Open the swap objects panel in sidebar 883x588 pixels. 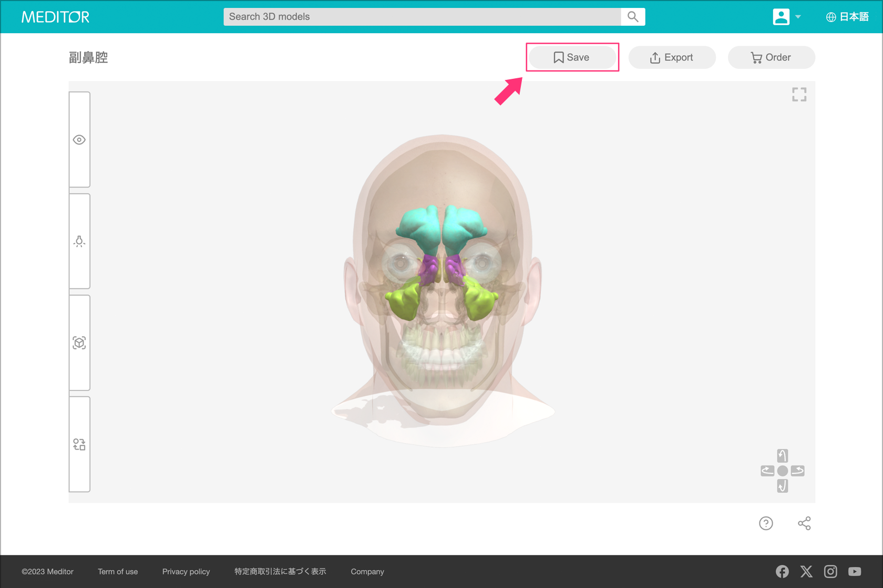click(79, 445)
